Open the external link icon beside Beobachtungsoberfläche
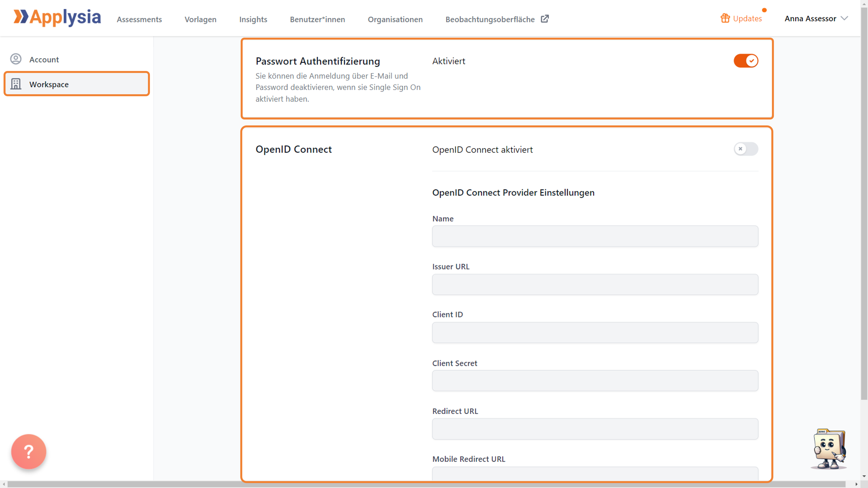Image resolution: width=868 pixels, height=488 pixels. pos(544,19)
